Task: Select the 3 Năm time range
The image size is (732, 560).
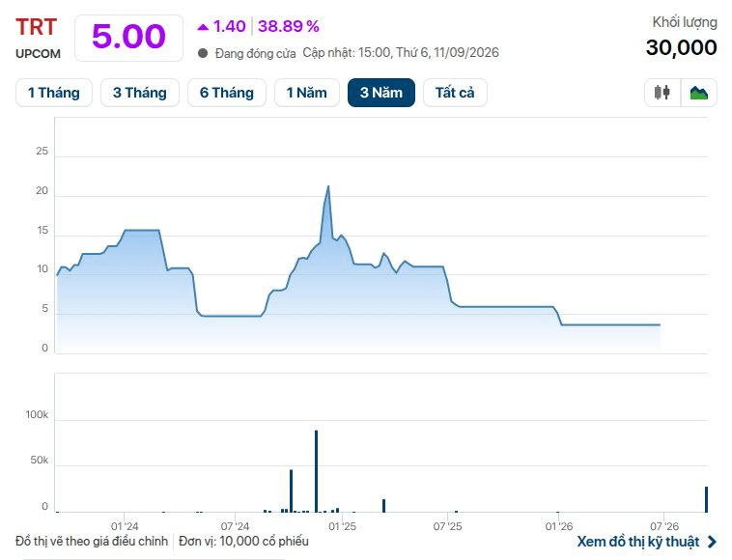Action: pos(380,93)
